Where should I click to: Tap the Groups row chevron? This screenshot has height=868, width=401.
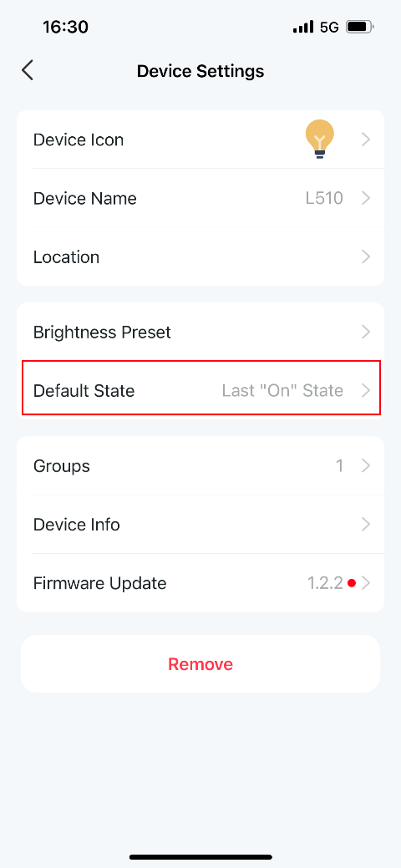coord(366,466)
